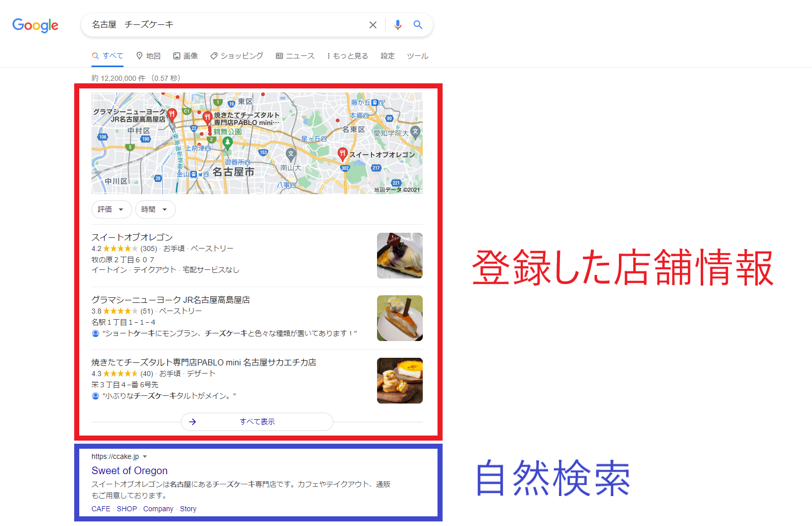This screenshot has width=812, height=526.
Task: Open the Story sitelink
Action: 188,509
